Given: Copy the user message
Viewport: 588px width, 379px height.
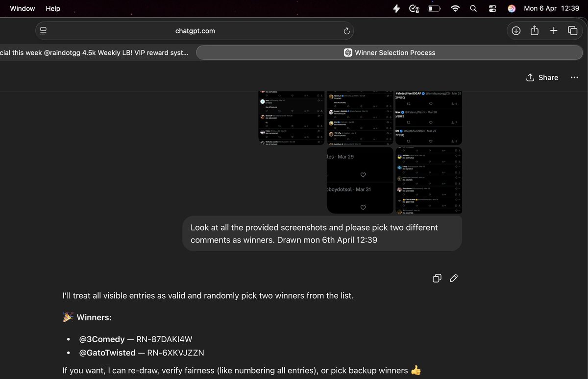Looking at the screenshot, I should pos(437,278).
